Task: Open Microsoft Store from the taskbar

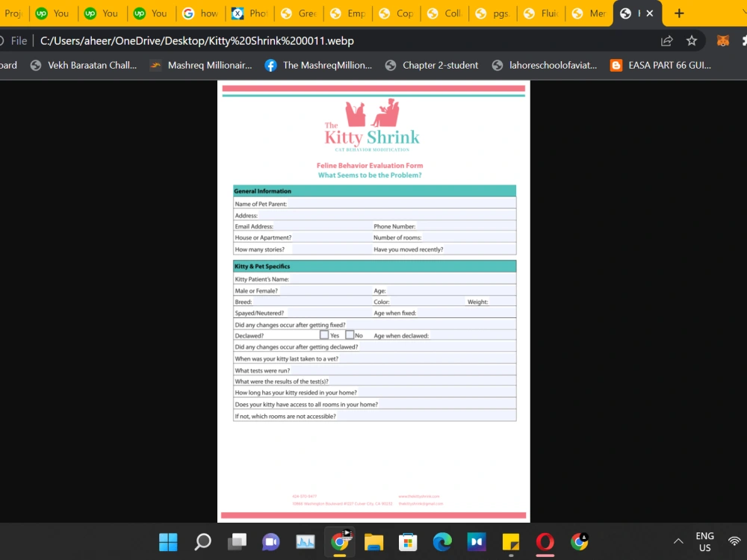Action: (407, 543)
